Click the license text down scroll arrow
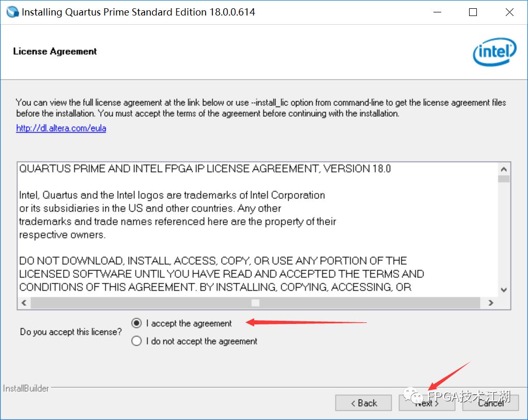528x420 pixels. tap(504, 290)
